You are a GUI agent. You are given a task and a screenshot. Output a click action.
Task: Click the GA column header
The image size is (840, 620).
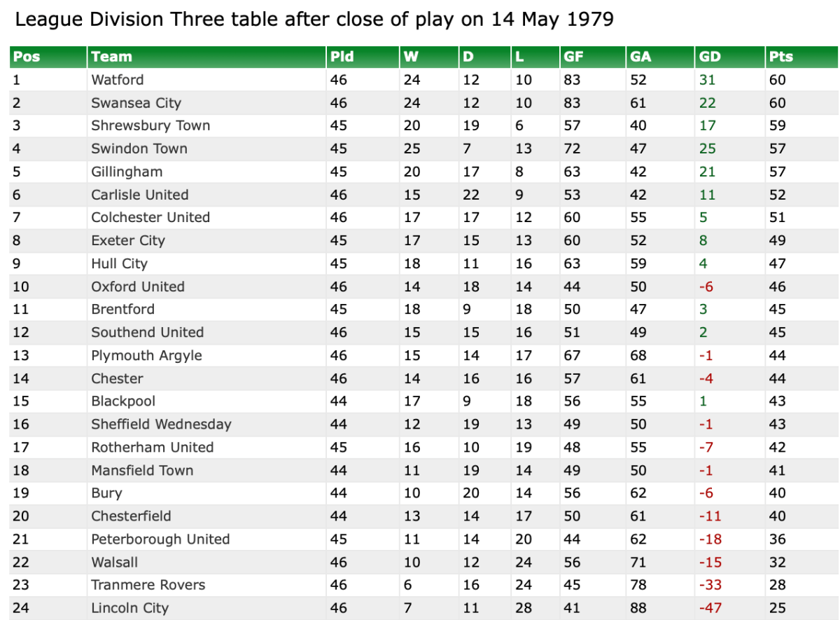pyautogui.click(x=640, y=57)
